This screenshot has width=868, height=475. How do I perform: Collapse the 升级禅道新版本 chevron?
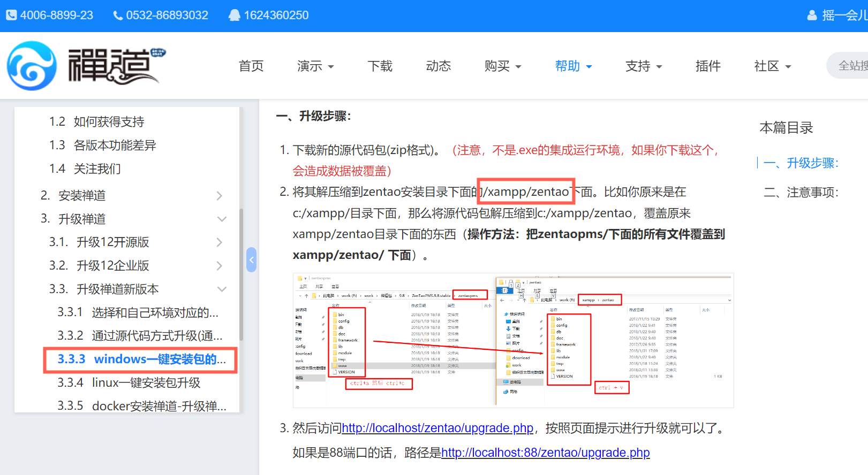point(221,289)
